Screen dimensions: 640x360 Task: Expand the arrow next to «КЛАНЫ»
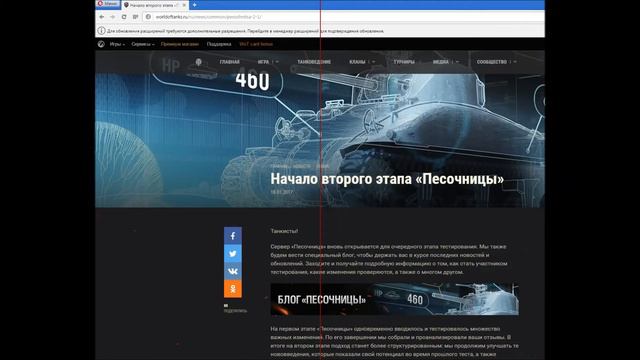pos(373,62)
